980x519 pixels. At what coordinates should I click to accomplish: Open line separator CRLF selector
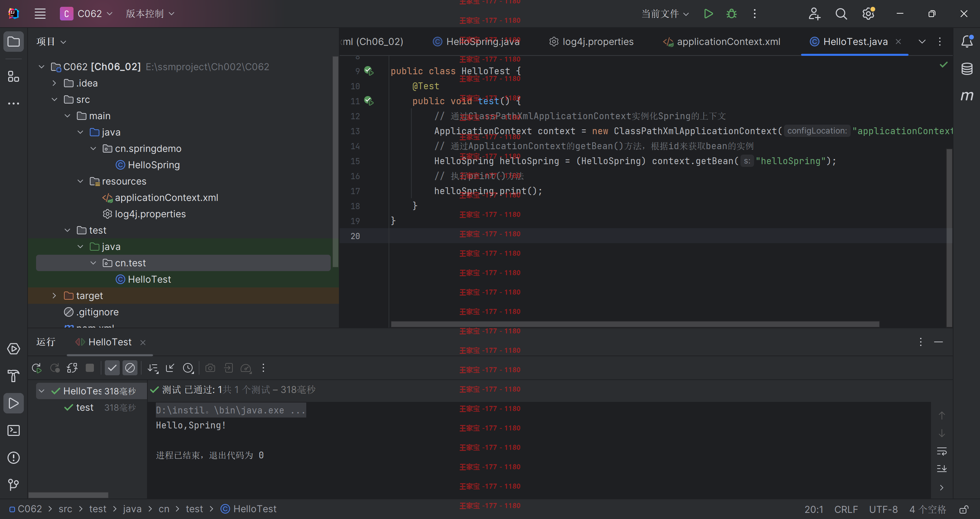coord(846,509)
